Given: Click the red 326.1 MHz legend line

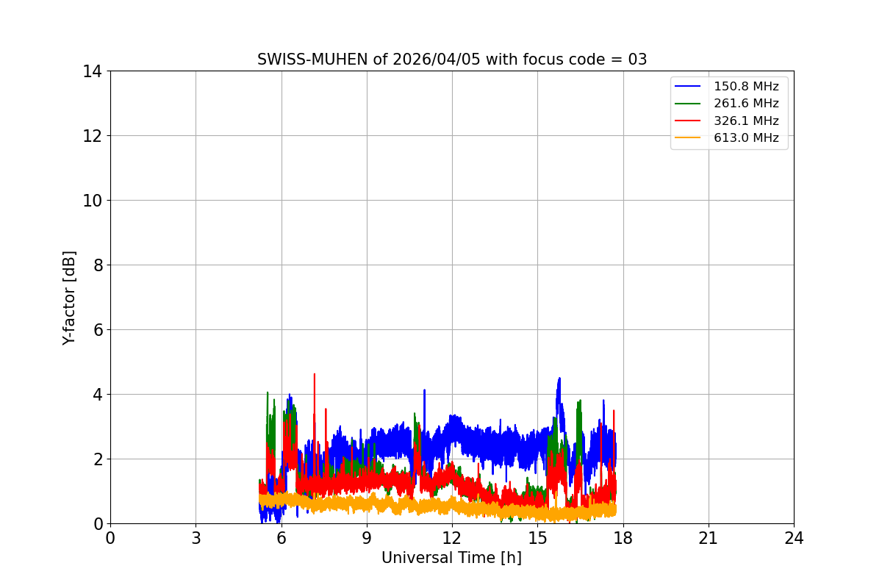Looking at the screenshot, I should 688,121.
